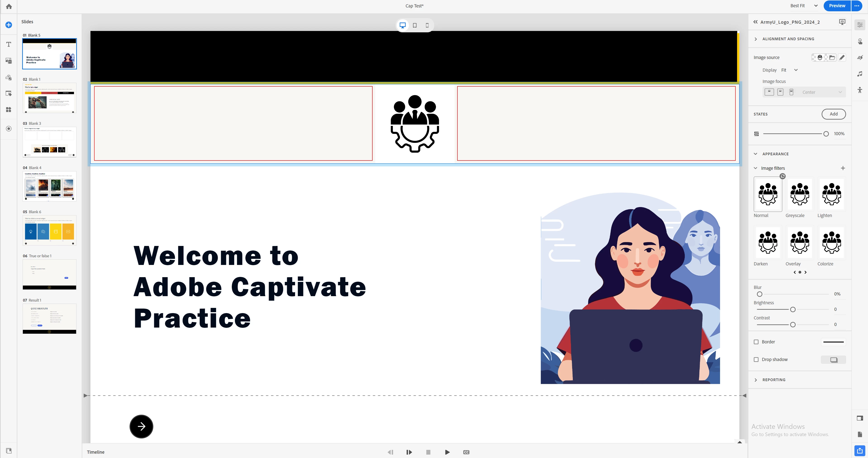The image size is (868, 458).
Task: Enable the Drop shadow checkbox
Action: coord(756,360)
